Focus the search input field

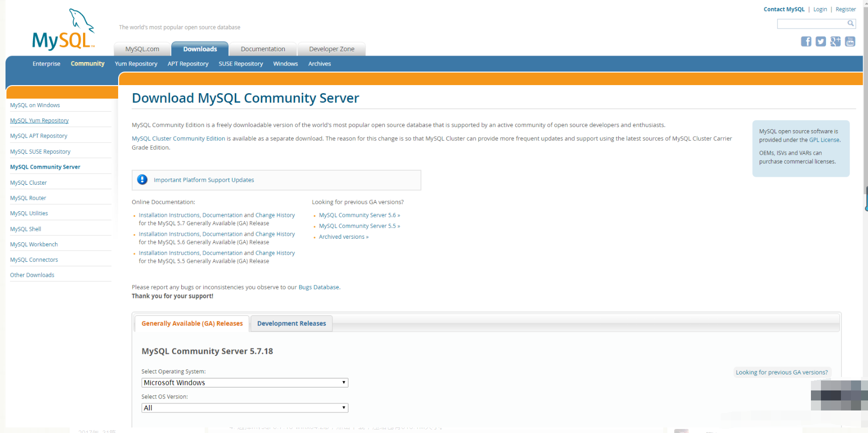pos(811,24)
